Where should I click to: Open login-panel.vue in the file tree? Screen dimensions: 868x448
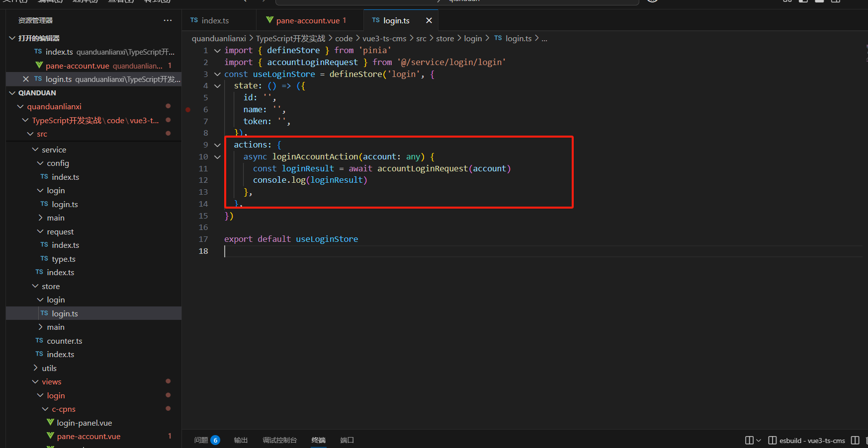pos(85,423)
